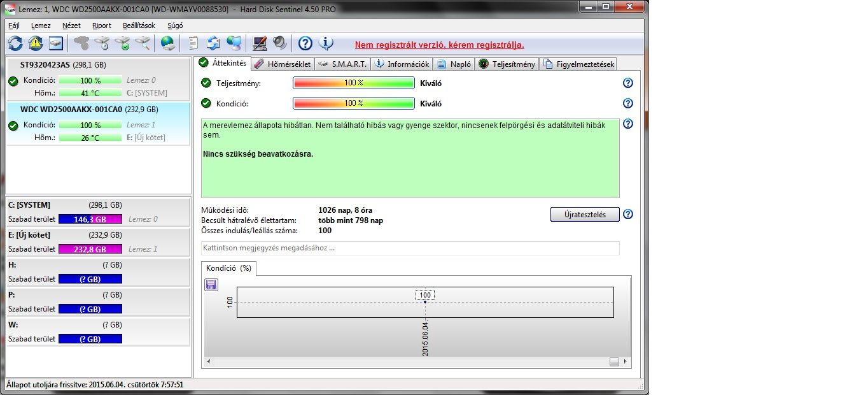
Task: Select ST9320423AS disk in the list
Action: coord(98,78)
